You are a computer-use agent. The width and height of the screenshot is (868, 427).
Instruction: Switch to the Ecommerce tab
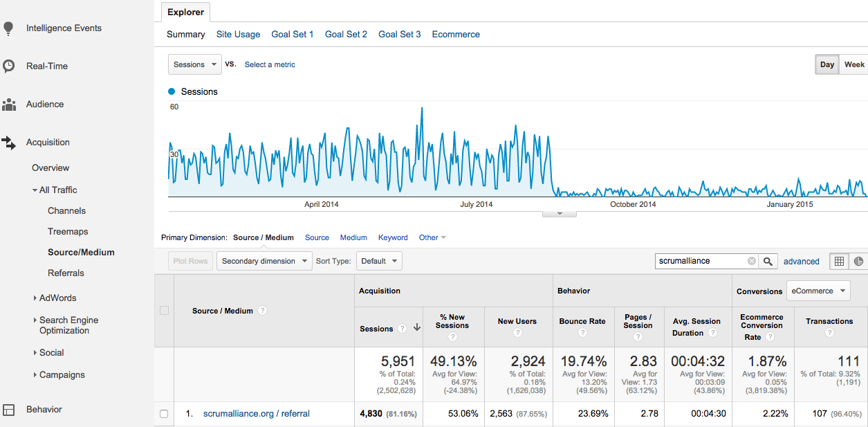(456, 34)
